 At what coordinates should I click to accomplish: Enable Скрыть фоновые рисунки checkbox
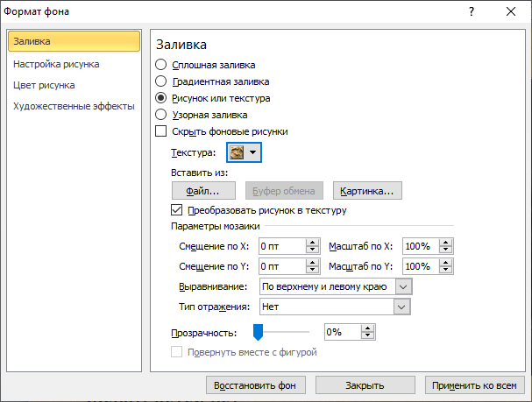(x=160, y=131)
